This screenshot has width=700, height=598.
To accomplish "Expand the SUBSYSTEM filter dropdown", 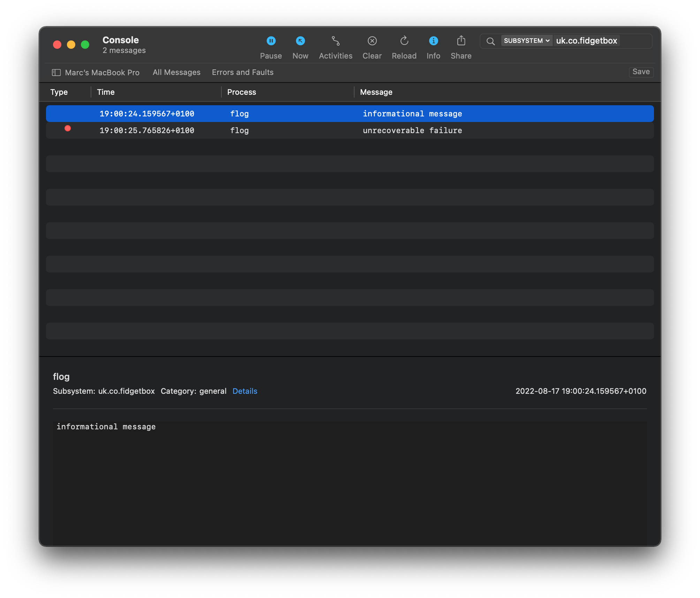I will tap(526, 41).
